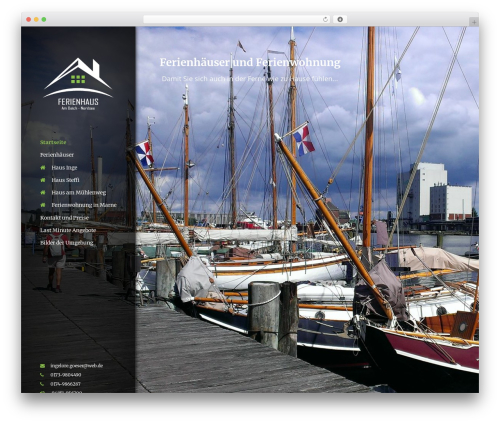Viewport: 500px width, 423px height.
Task: Click the red close window button
Action: point(29,19)
